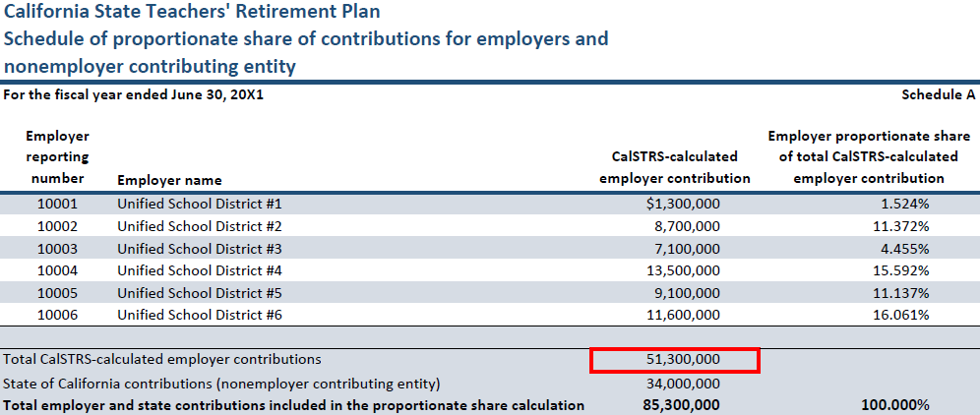Select employer number 10003 cell
980x415 pixels.
pyautogui.click(x=57, y=248)
